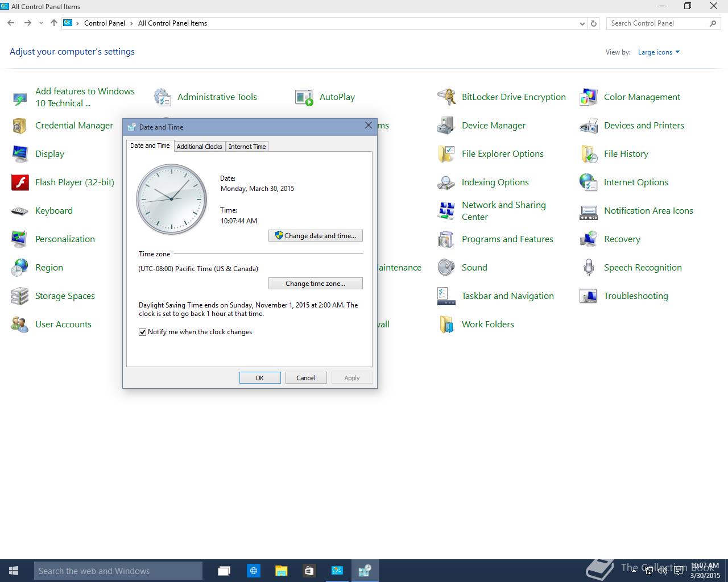
Task: Switch to the Additional Clocks tab
Action: (199, 147)
